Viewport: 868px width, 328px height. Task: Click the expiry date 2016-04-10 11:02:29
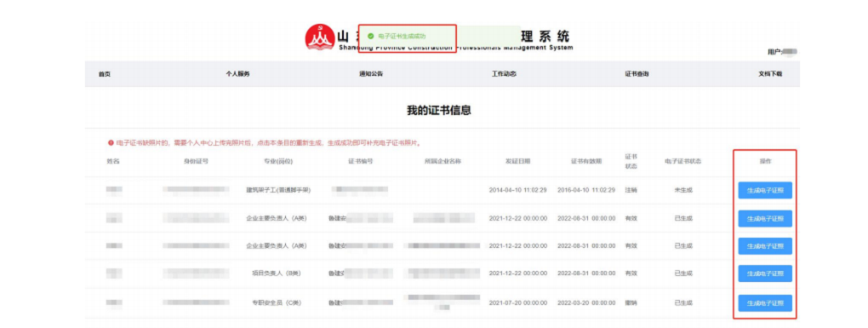pos(586,190)
